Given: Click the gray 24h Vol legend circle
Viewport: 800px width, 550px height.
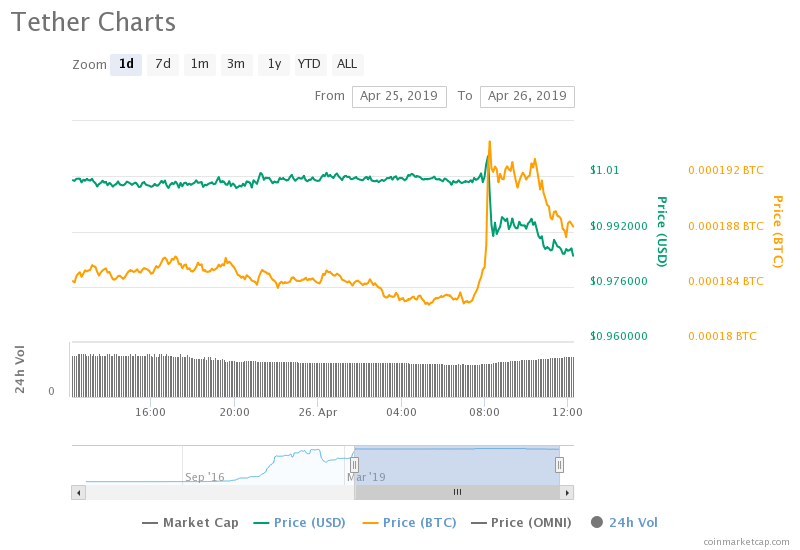Looking at the screenshot, I should point(596,522).
